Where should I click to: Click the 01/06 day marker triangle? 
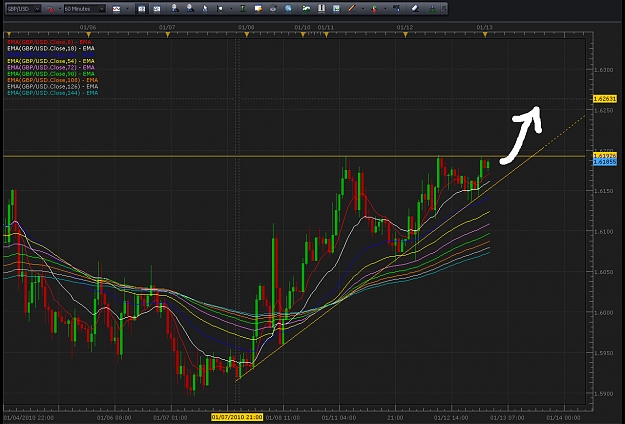pos(88,35)
